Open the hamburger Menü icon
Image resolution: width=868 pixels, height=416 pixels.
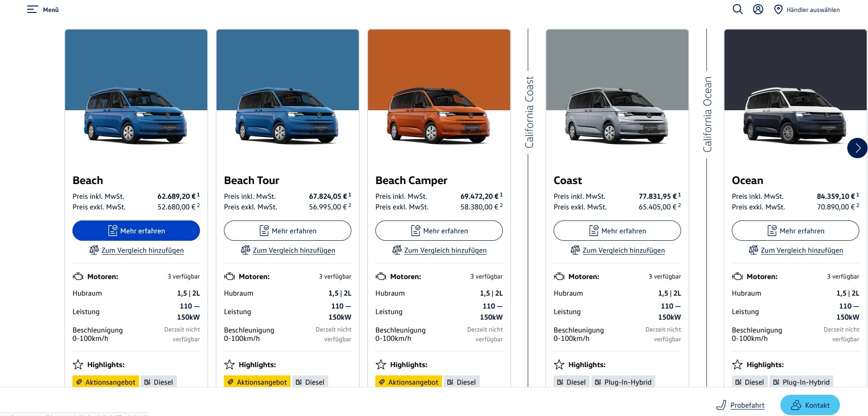(32, 10)
